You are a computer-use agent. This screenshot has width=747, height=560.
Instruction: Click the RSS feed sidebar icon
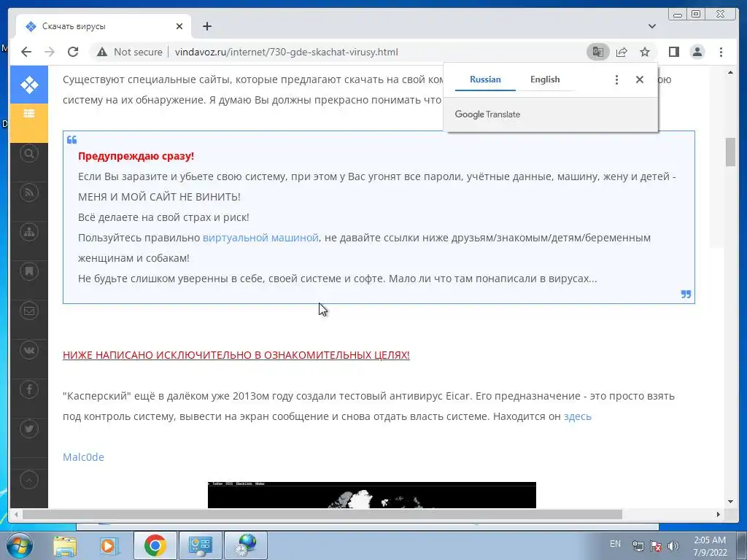(x=29, y=192)
